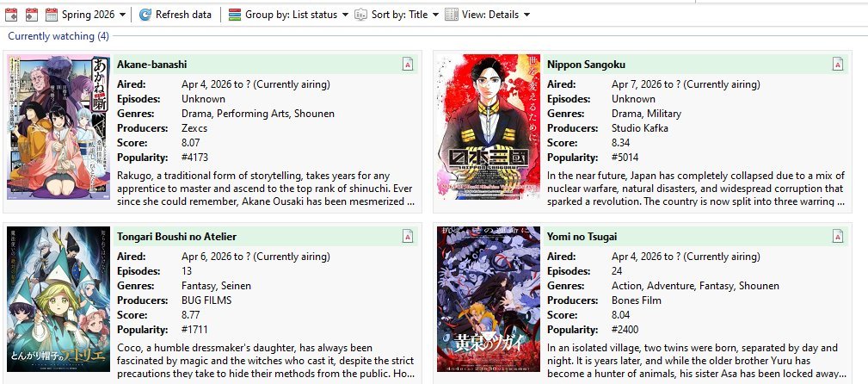Click the score value 8.34

[x=621, y=143]
